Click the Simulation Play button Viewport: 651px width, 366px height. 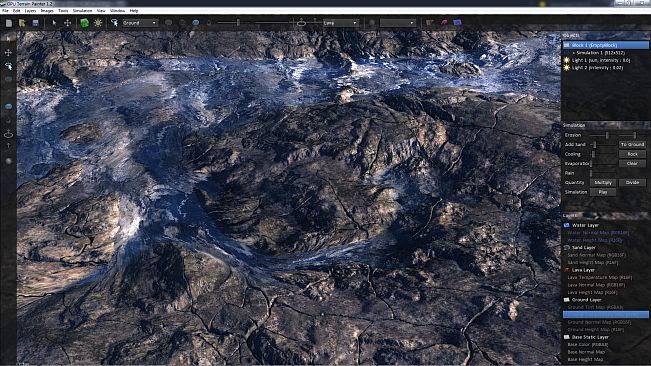(x=603, y=192)
